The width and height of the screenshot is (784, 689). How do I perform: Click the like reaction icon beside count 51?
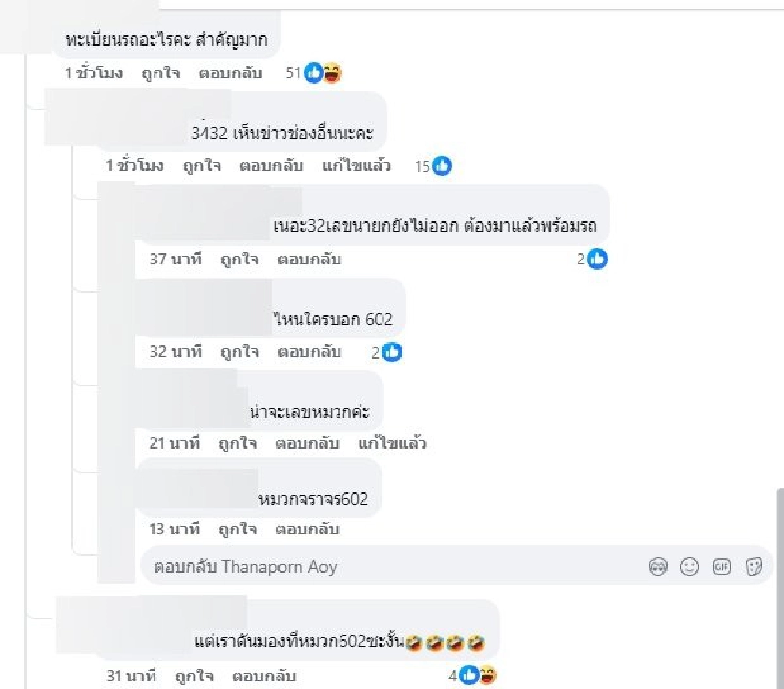(x=314, y=73)
